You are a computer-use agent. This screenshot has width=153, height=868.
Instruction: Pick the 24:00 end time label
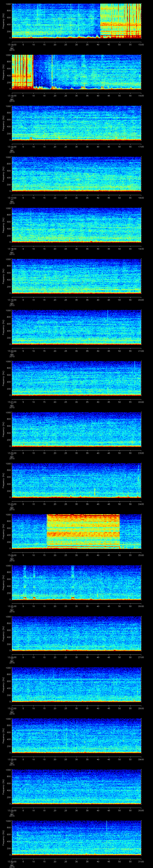141,504
